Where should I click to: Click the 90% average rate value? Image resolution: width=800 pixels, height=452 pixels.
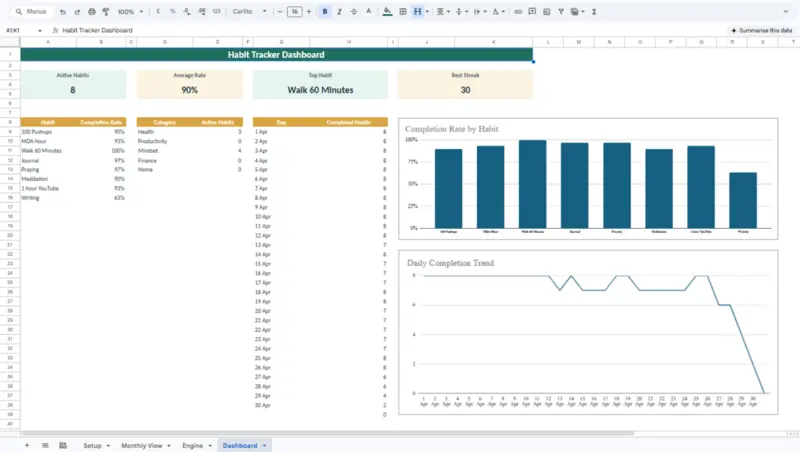pyautogui.click(x=189, y=90)
